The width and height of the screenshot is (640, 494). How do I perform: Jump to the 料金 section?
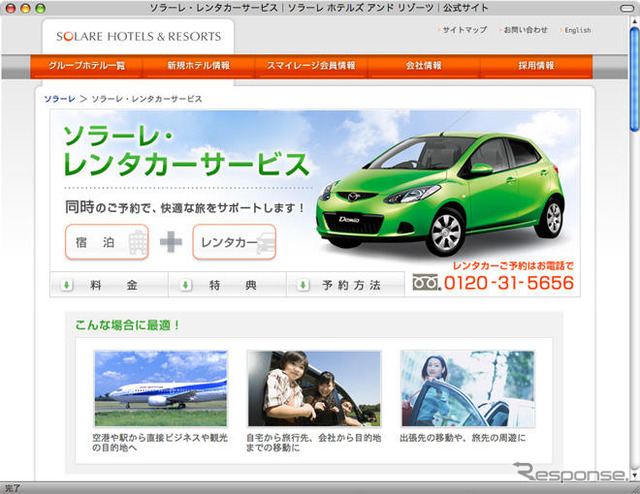109,285
